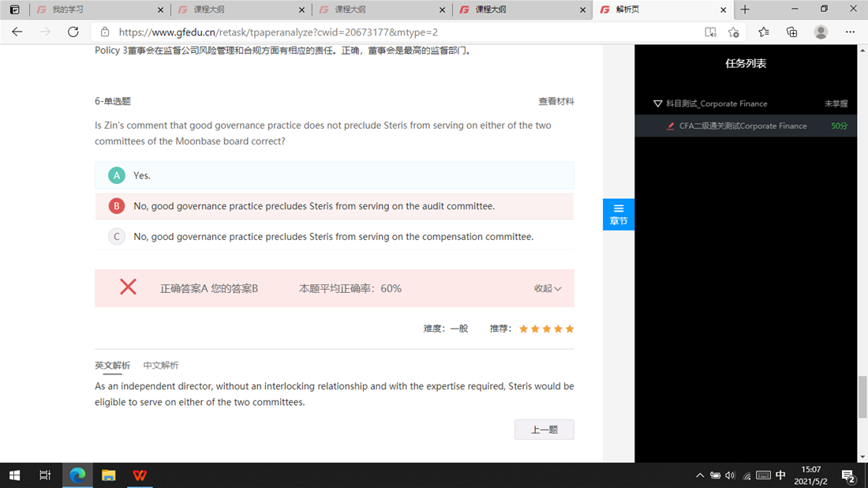The height and width of the screenshot is (488, 868).
Task: Reload the current page
Action: pyautogui.click(x=73, y=32)
